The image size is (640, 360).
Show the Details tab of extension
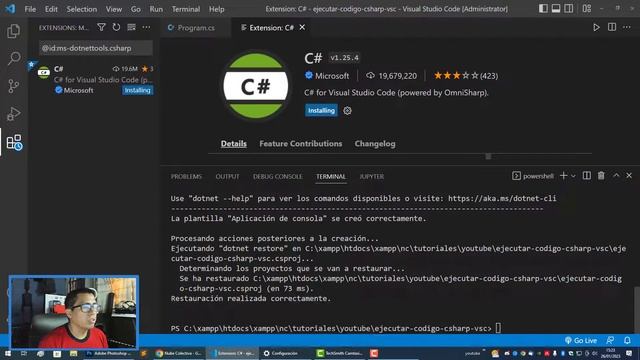[x=233, y=144]
